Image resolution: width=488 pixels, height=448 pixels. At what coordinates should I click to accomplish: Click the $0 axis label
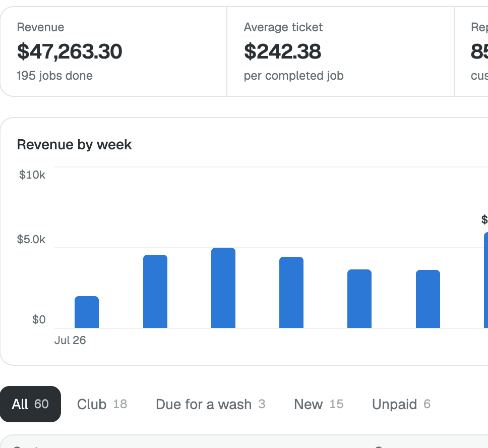[x=39, y=320]
